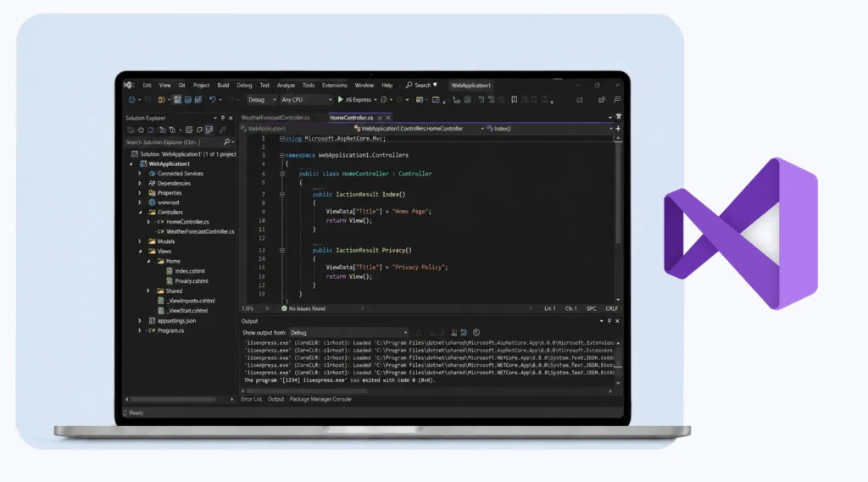The width and height of the screenshot is (868, 482).
Task: Close the HomeController.cs tab
Action: point(388,118)
